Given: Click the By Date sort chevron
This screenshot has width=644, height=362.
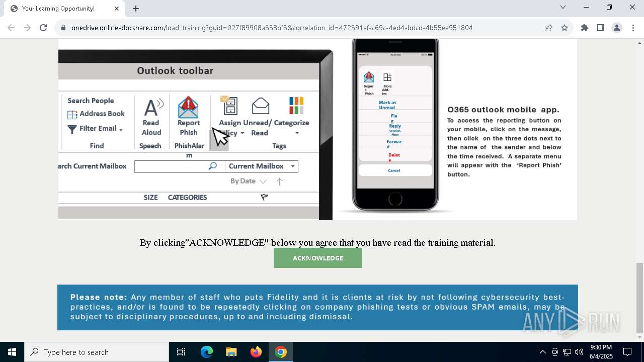Looking at the screenshot, I should point(263,182).
